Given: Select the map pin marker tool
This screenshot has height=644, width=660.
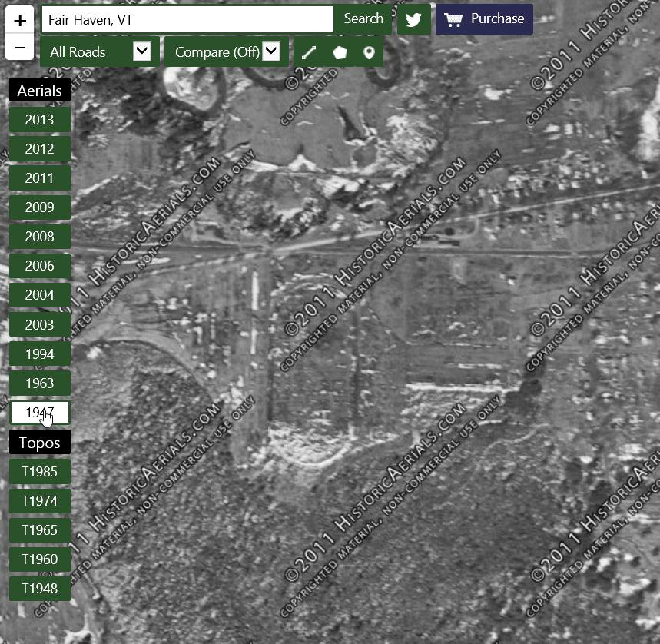Looking at the screenshot, I should point(369,52).
